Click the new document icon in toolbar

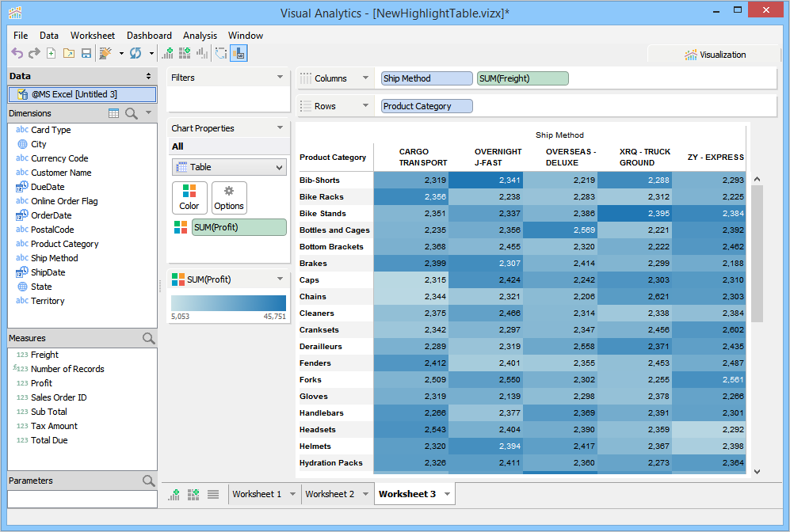tap(52, 53)
